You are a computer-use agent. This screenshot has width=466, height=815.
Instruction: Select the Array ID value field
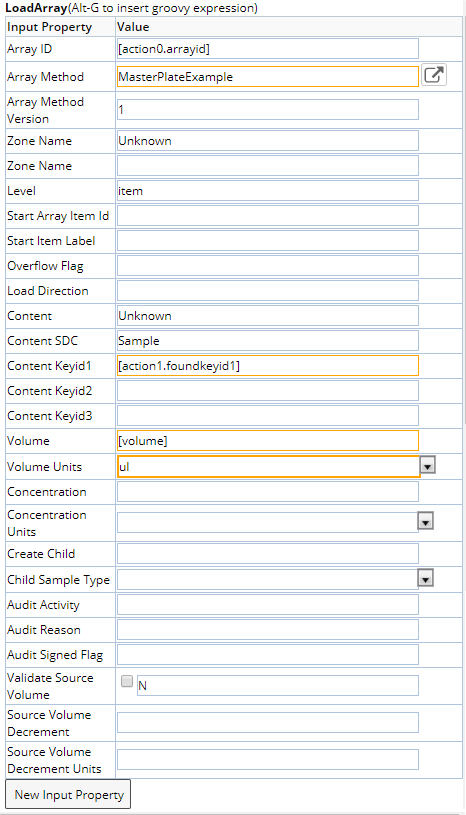pyautogui.click(x=268, y=49)
